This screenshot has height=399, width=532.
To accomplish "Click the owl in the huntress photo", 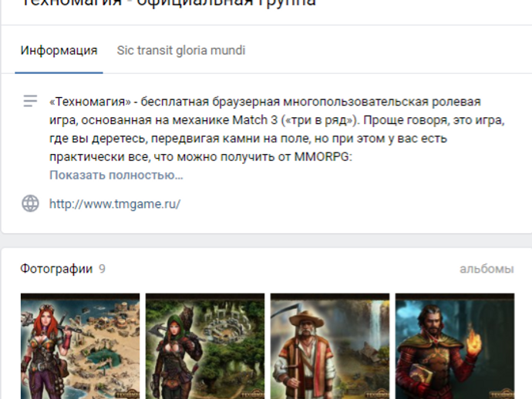I will click(186, 317).
